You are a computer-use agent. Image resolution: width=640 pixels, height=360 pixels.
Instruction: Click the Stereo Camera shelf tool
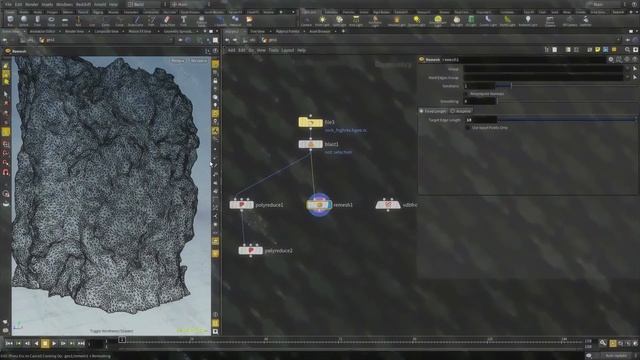(550, 20)
